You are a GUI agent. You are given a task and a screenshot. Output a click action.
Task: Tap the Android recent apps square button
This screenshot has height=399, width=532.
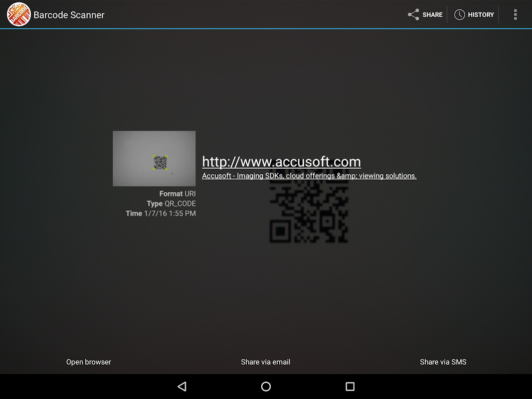pos(350,387)
